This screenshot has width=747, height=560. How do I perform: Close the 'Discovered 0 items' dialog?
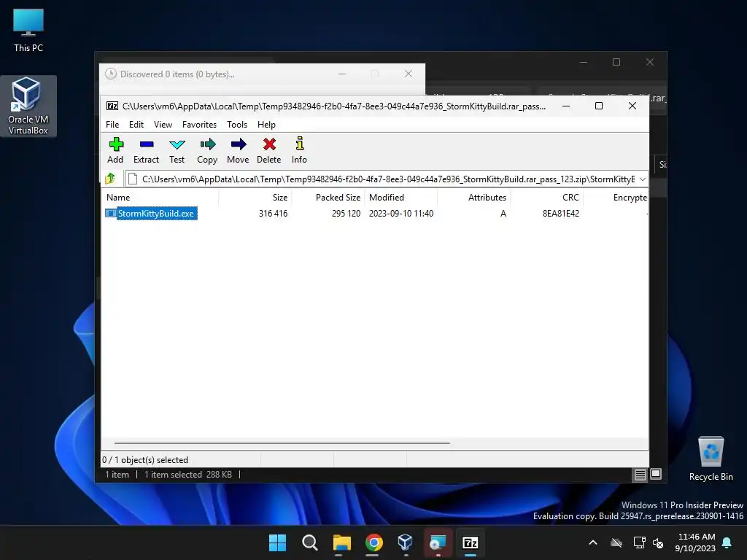[409, 74]
